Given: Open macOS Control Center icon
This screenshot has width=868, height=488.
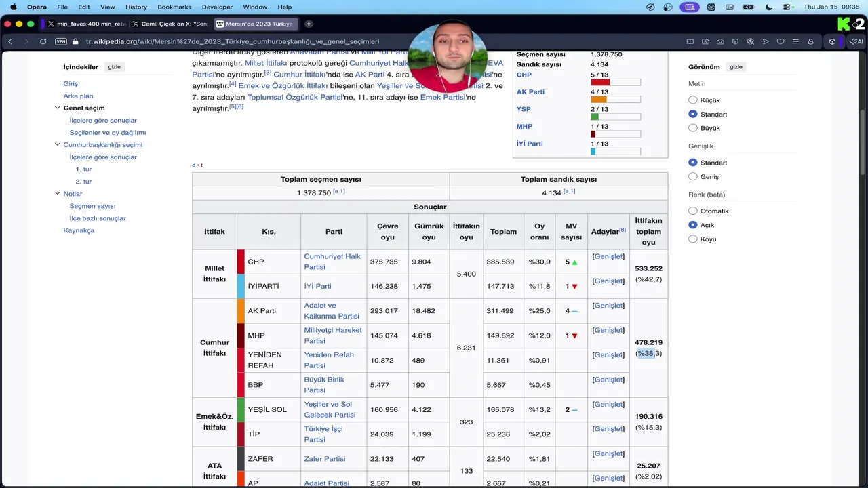Looking at the screenshot, I should [x=787, y=7].
